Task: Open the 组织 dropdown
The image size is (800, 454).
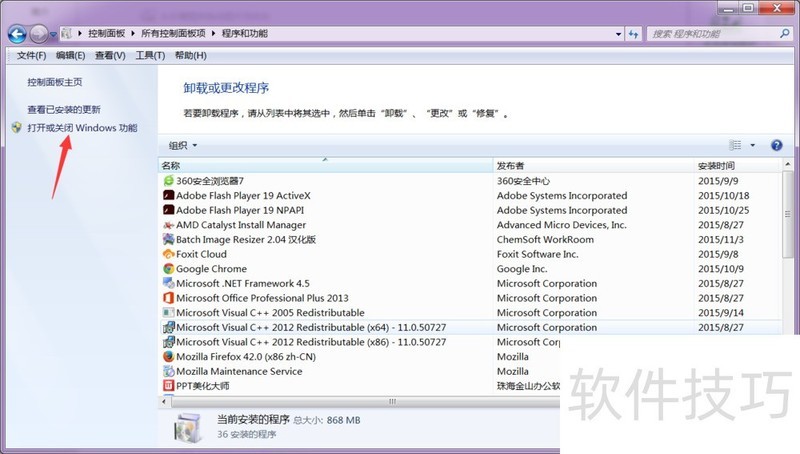Action: [x=183, y=146]
